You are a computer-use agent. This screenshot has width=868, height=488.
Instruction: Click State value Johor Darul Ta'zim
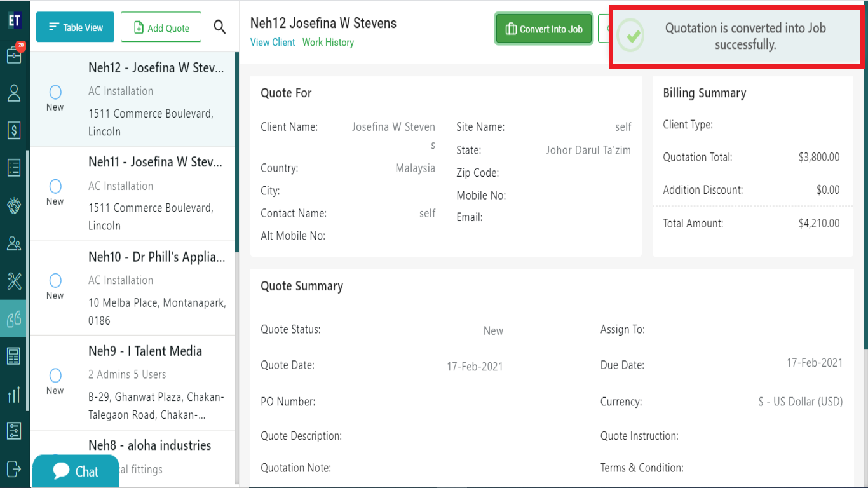[x=588, y=151]
